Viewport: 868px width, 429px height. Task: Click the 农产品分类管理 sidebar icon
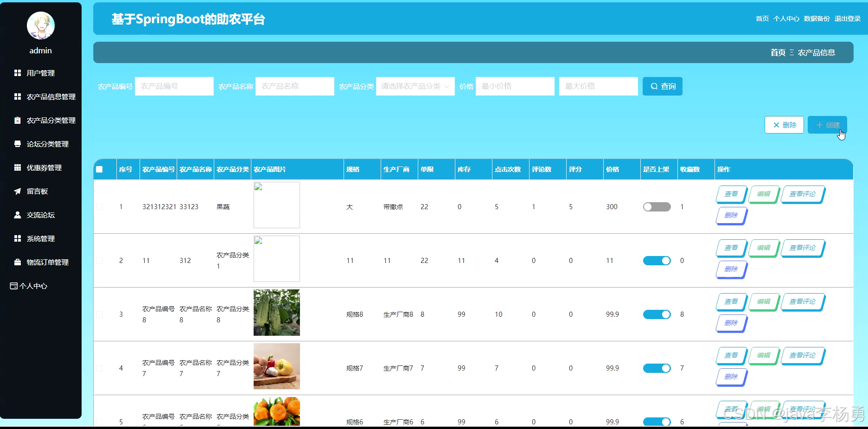[x=18, y=120]
